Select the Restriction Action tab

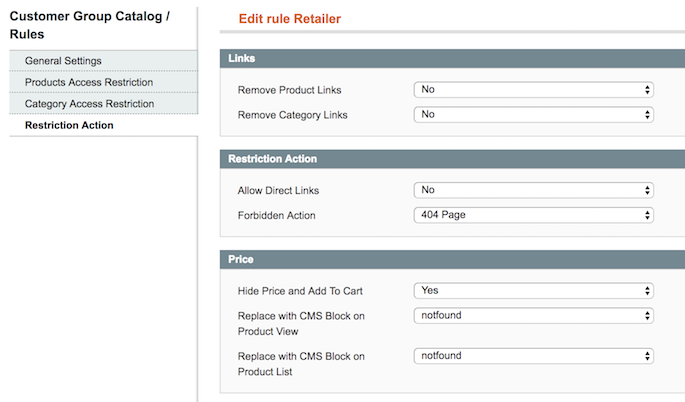(x=104, y=125)
